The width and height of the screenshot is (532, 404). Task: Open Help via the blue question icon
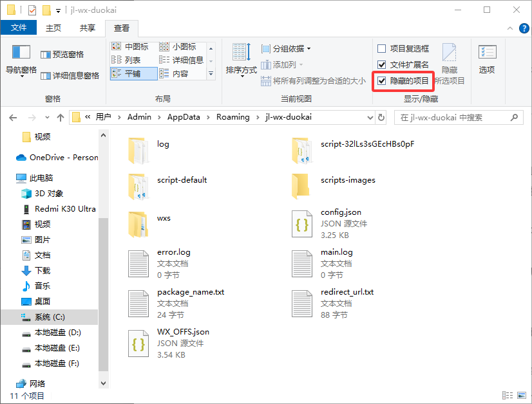524,28
